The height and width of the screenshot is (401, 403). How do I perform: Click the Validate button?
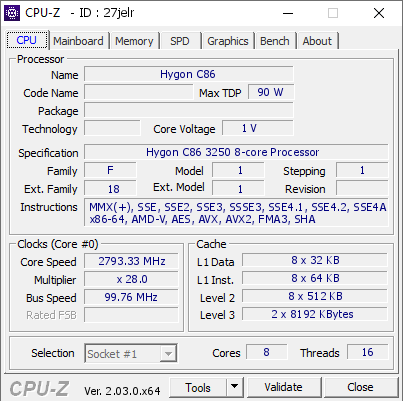[284, 387]
